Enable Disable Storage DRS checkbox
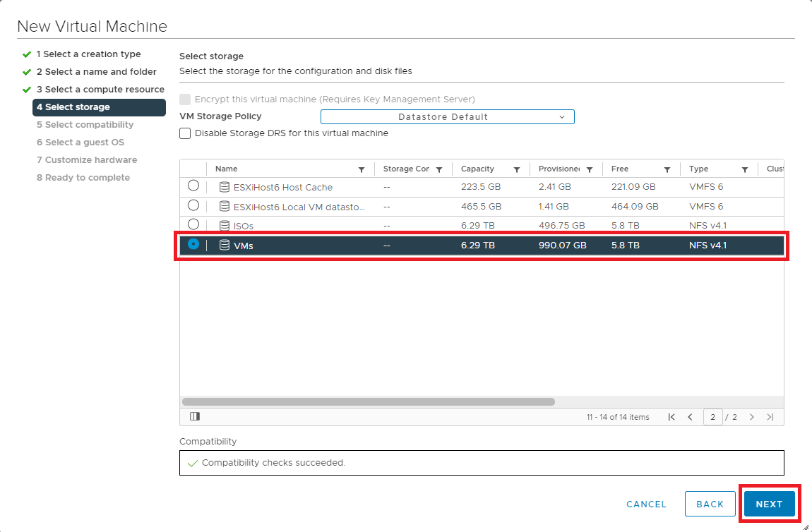Image resolution: width=812 pixels, height=532 pixels. tap(185, 133)
